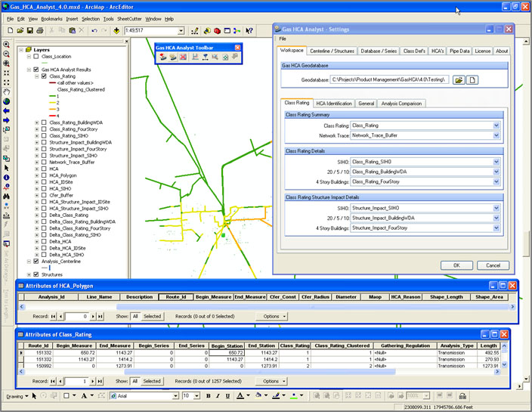532x412 pixels.
Task: Open fill color bucket picker
Action: coord(266,395)
